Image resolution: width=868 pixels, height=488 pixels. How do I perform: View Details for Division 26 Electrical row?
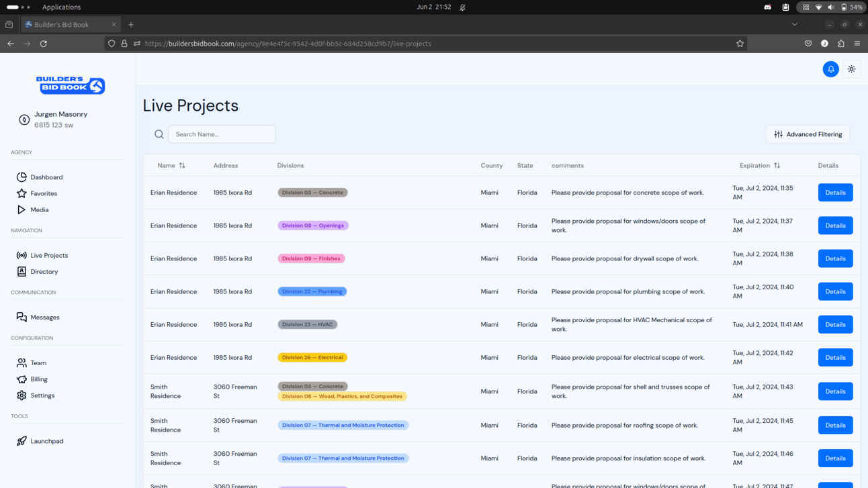point(835,357)
